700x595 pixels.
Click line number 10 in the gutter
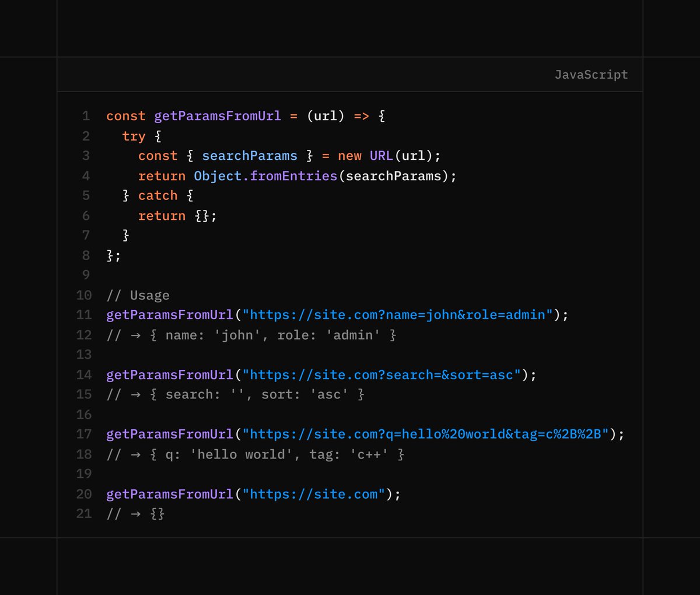(x=84, y=295)
